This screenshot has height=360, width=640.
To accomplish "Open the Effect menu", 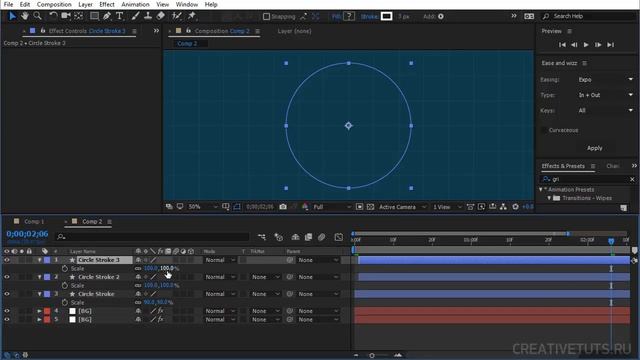I will pos(107,4).
